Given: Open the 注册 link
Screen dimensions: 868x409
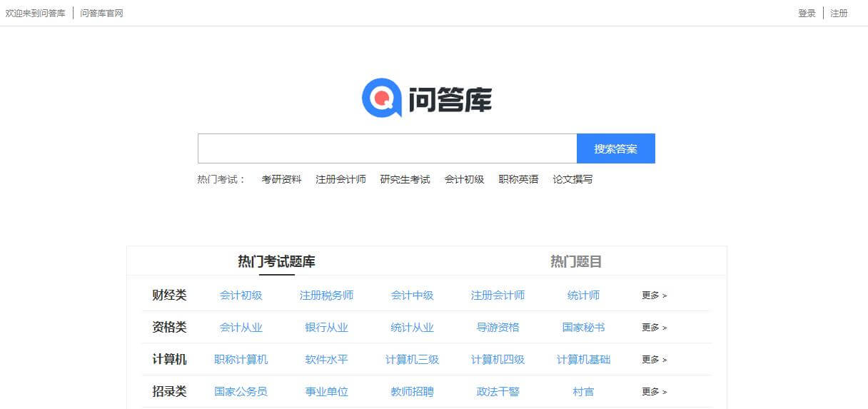Looking at the screenshot, I should pyautogui.click(x=839, y=13).
